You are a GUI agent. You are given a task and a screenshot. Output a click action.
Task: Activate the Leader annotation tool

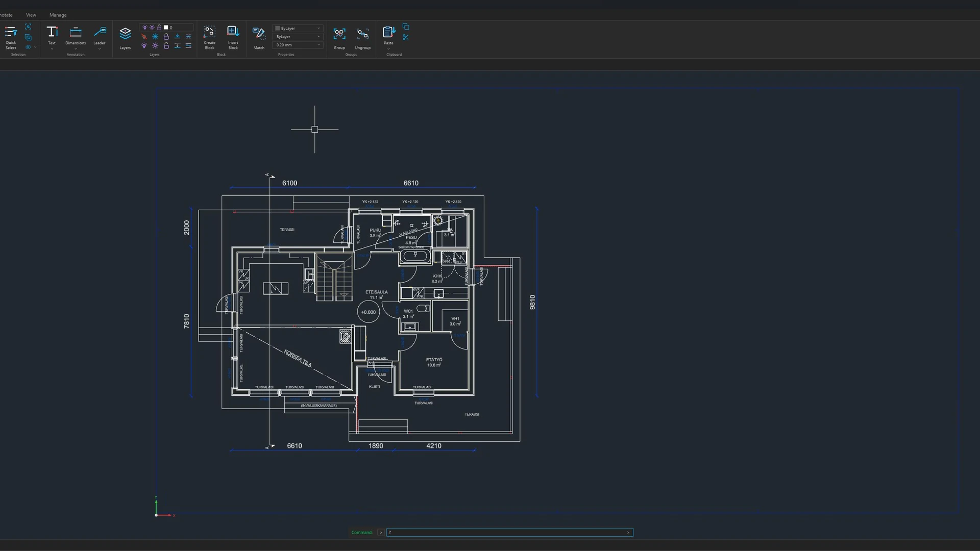[100, 35]
